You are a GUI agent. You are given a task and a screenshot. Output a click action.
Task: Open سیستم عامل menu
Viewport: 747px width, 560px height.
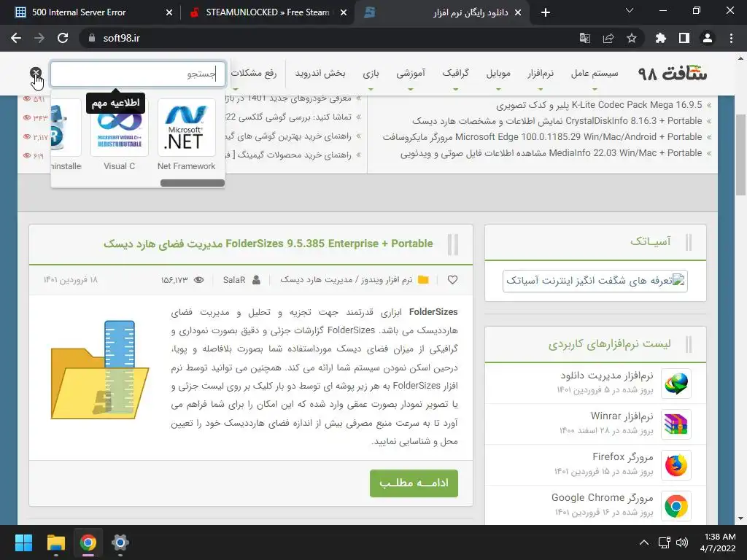tap(595, 73)
